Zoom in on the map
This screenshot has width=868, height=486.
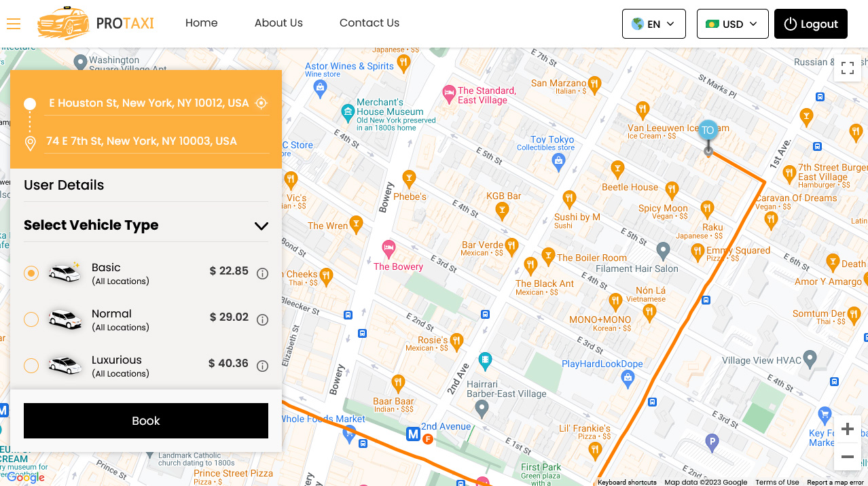pyautogui.click(x=847, y=429)
